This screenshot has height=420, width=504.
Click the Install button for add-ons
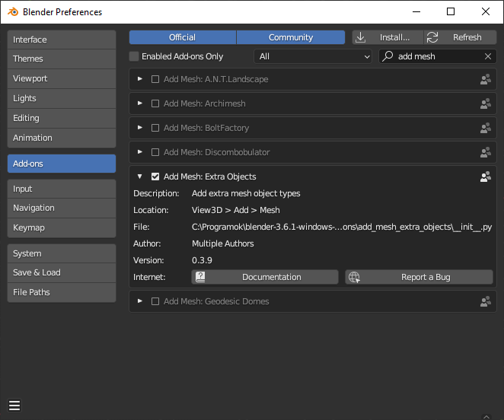click(x=388, y=37)
